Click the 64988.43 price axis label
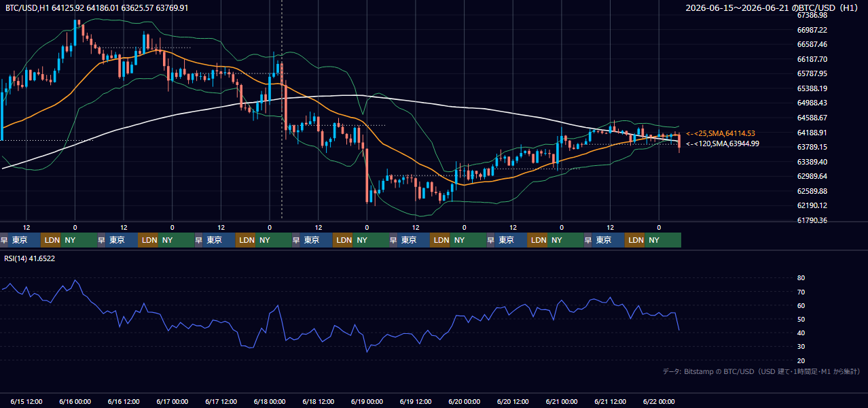The image size is (868, 408). point(812,103)
